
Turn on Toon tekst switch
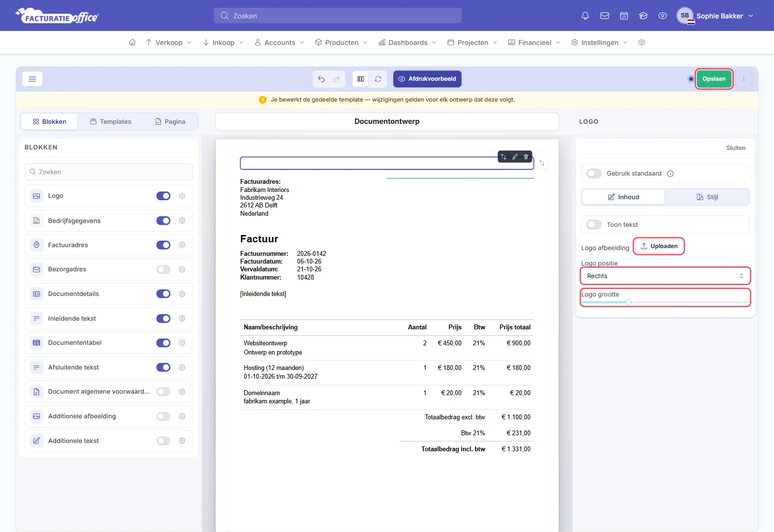coord(594,225)
